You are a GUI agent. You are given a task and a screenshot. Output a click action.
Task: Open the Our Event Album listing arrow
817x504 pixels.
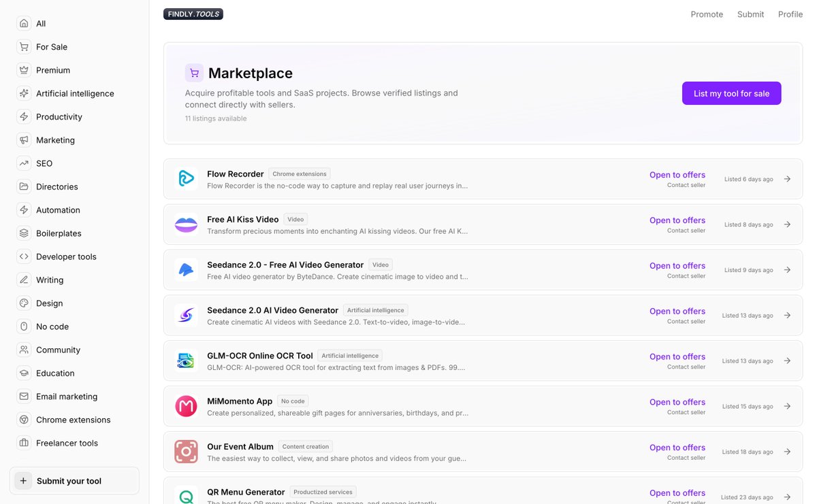point(787,452)
